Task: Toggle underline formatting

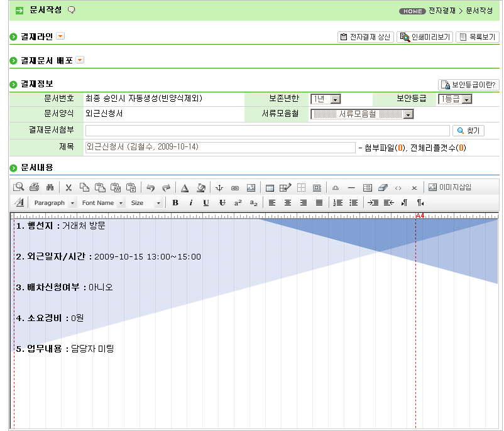Action: click(x=205, y=202)
